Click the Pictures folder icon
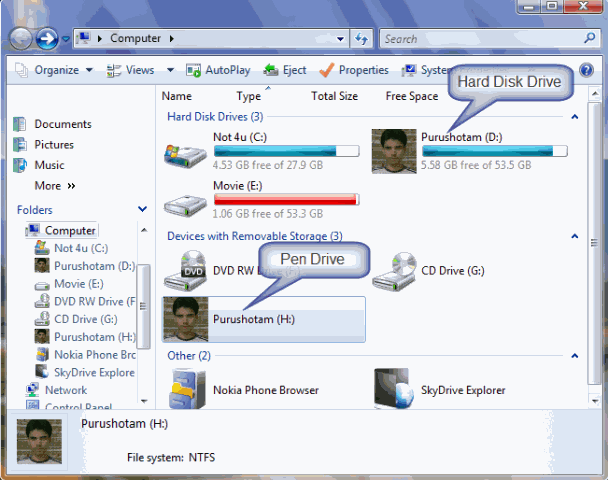Screen dimensions: 608x480 pos(19,145)
